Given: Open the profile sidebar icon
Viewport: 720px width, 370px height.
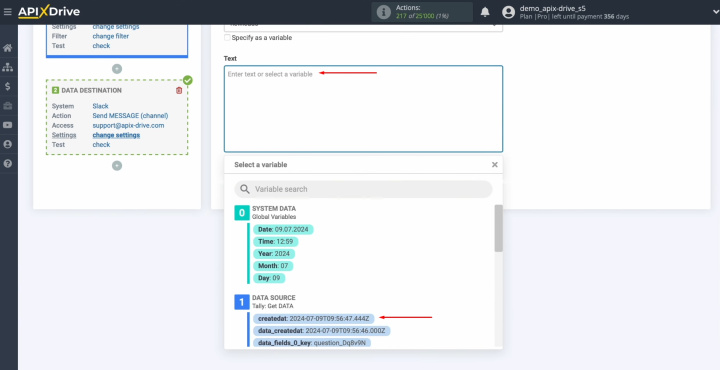Looking at the screenshot, I should coord(7,144).
